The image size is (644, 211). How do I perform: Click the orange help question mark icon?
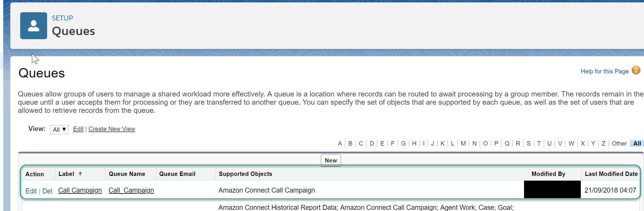pos(636,70)
